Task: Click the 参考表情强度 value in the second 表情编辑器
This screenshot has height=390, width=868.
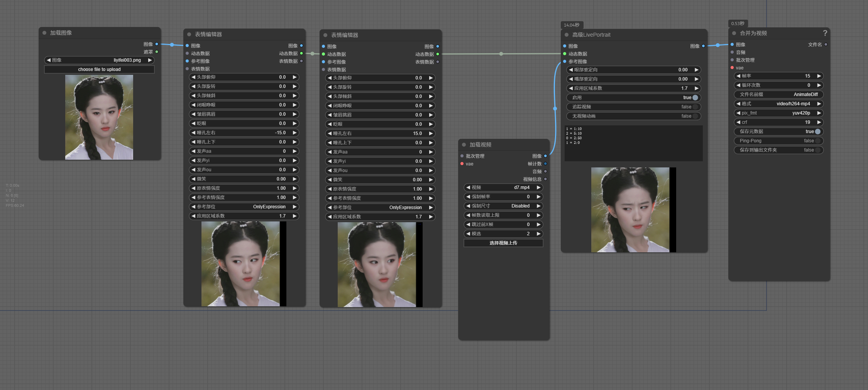Action: [x=417, y=198]
